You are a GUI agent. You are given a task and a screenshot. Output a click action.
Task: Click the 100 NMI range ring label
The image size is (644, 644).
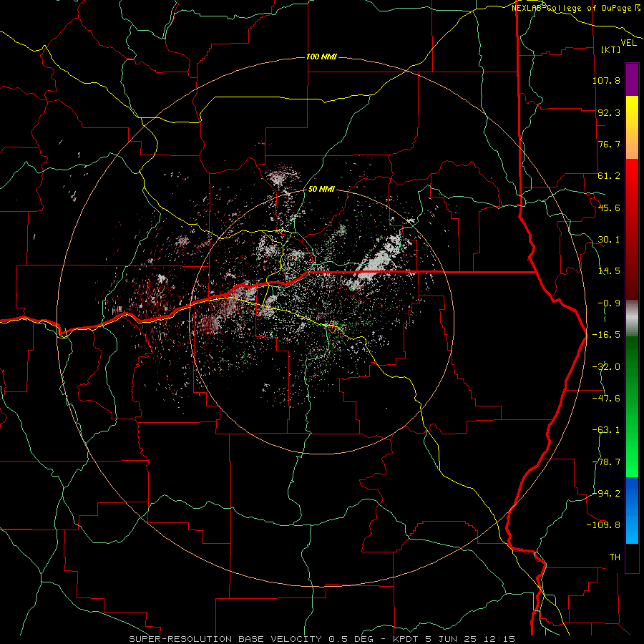click(321, 57)
